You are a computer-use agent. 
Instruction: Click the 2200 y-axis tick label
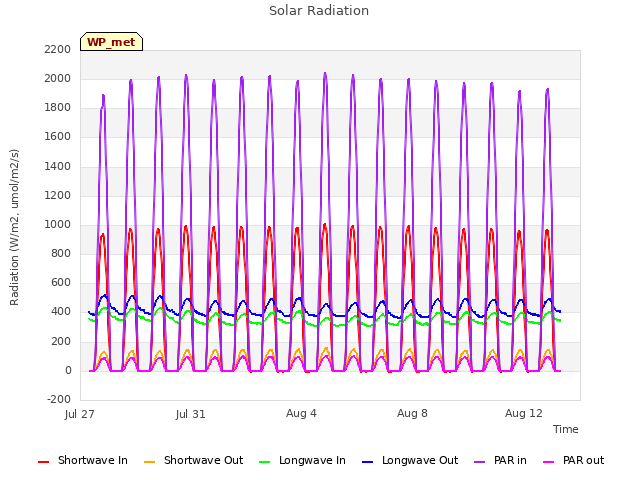point(58,49)
